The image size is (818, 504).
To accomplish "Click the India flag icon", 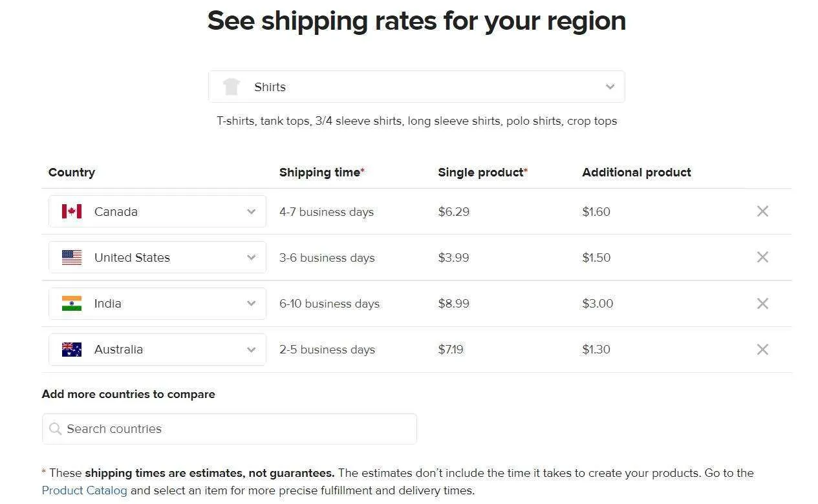I will pos(72,304).
